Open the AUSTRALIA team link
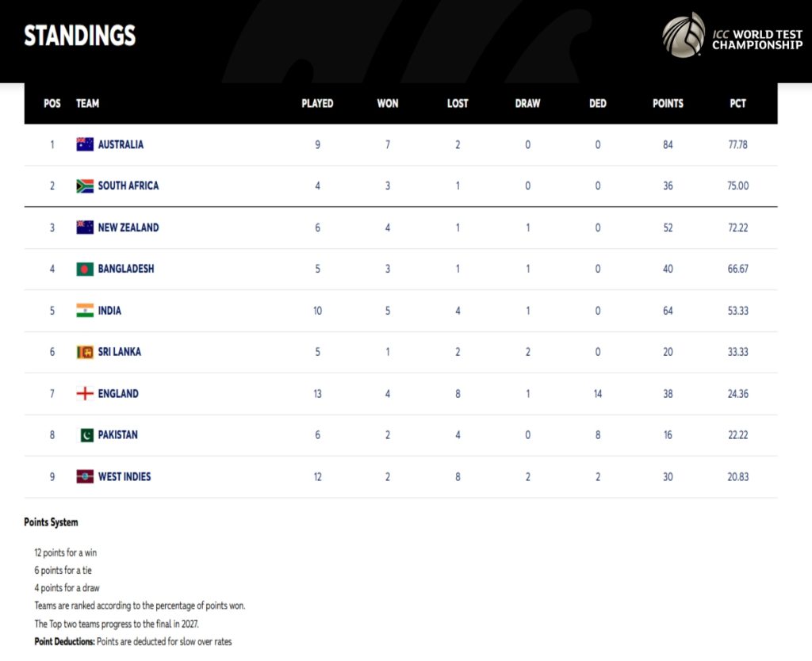This screenshot has width=812, height=661. [x=121, y=144]
